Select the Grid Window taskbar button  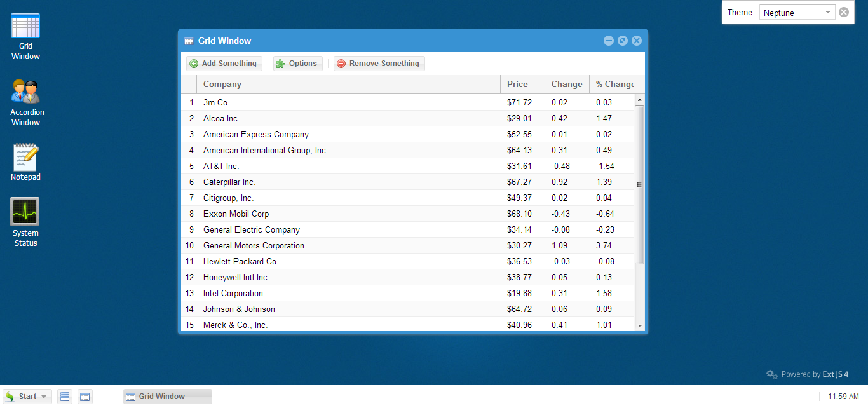click(x=168, y=397)
